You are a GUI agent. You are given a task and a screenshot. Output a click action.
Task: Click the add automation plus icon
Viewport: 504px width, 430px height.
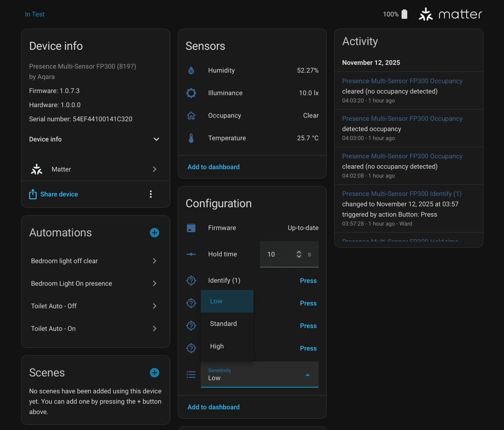pos(154,232)
